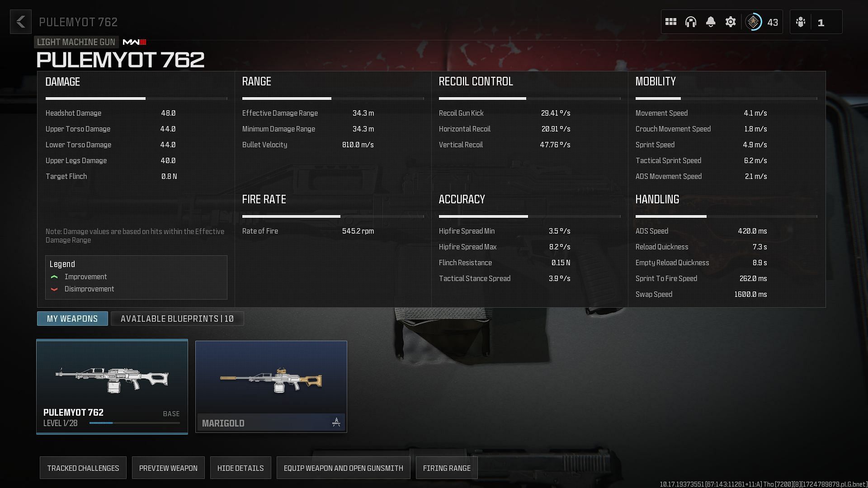
Task: Select the notifications bell icon
Action: [x=711, y=22]
